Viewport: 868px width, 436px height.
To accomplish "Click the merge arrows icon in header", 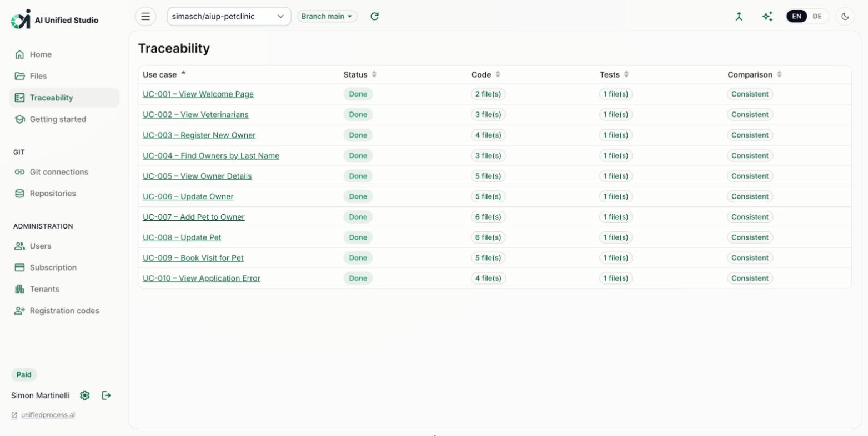I will [739, 17].
